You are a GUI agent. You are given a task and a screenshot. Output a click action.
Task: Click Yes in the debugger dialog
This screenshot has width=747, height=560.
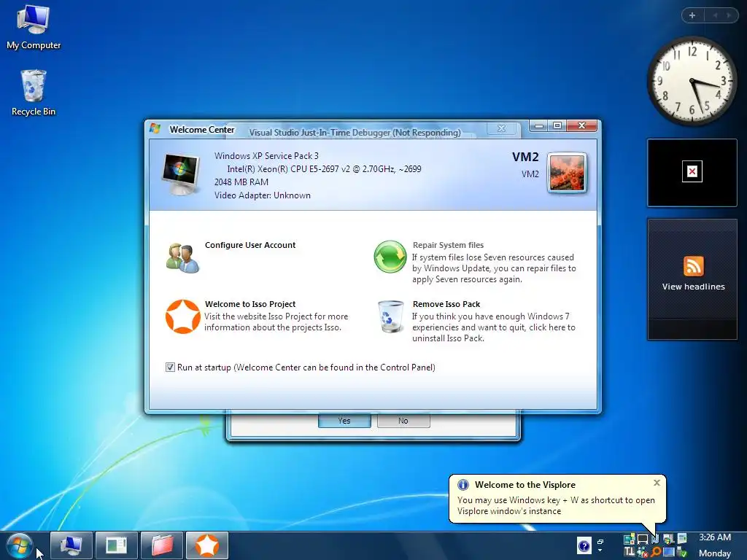(x=344, y=421)
